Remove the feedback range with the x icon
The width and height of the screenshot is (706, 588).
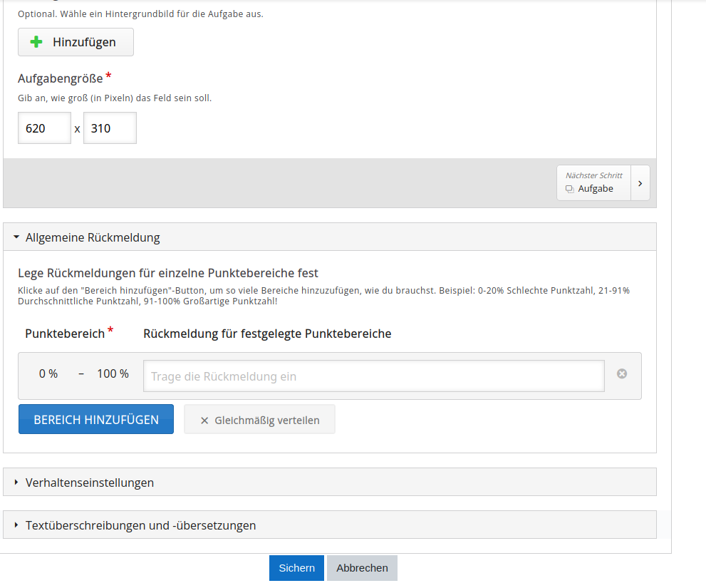[x=622, y=373]
